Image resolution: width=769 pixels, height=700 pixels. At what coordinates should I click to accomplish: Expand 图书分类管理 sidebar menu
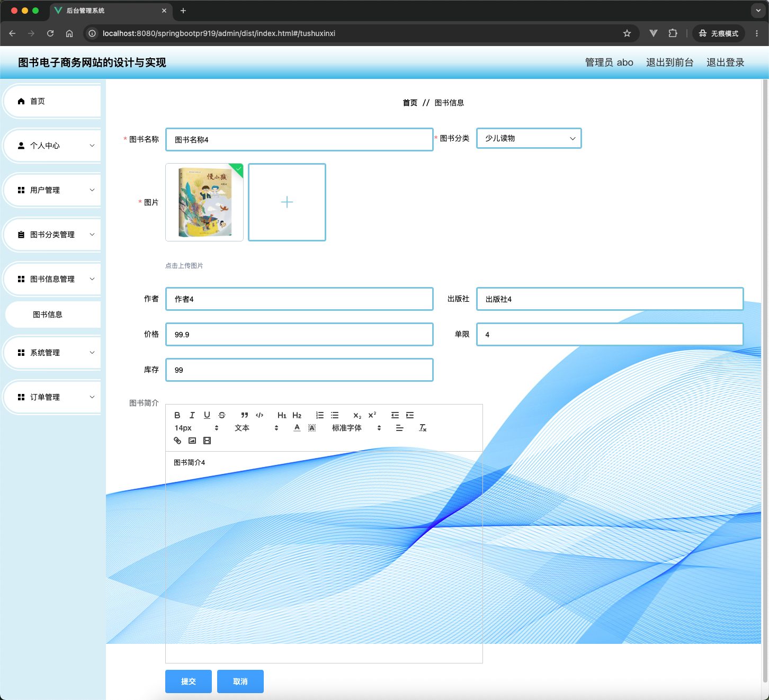(52, 235)
